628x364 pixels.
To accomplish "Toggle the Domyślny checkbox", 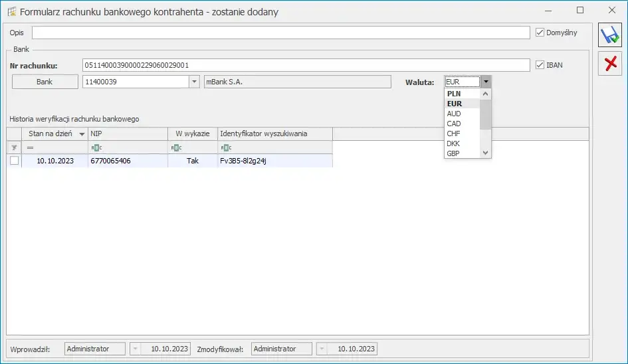I will click(540, 33).
